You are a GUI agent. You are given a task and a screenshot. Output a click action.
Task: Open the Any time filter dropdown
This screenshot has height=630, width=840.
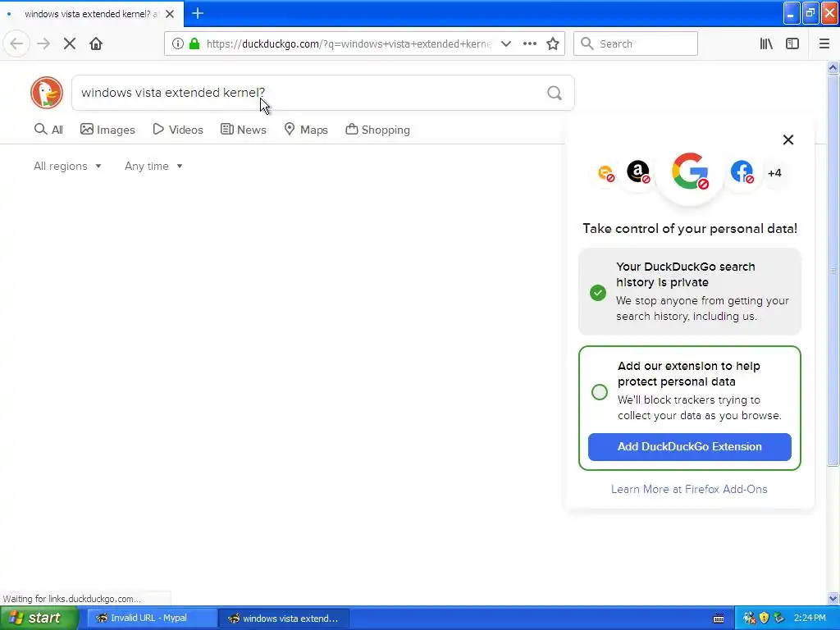point(153,166)
